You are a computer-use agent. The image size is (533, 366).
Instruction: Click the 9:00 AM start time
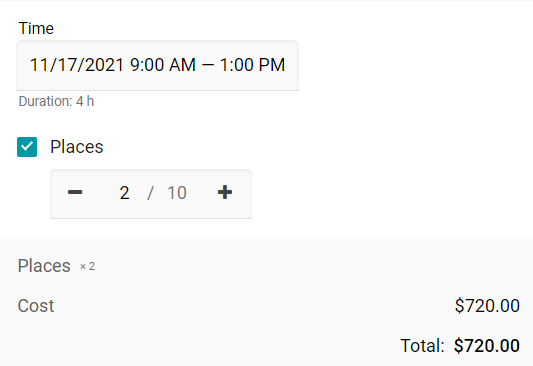(163, 65)
